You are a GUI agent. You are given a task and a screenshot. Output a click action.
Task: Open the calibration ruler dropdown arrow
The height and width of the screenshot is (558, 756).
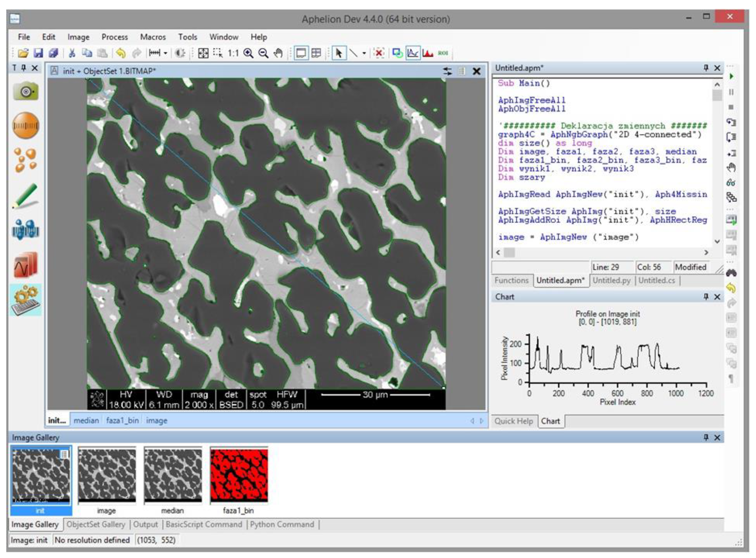[166, 53]
